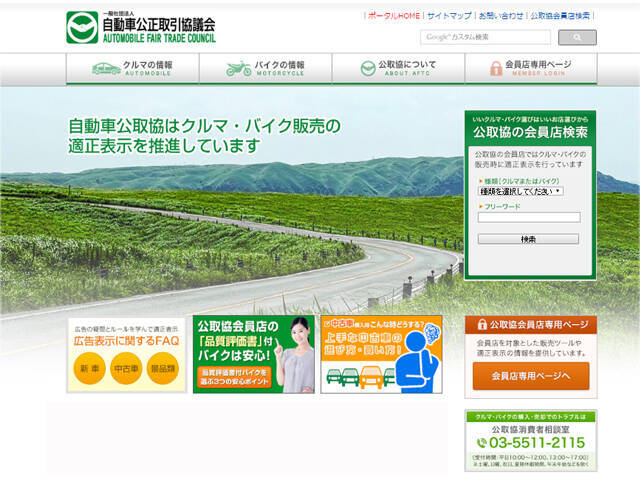The height and width of the screenshot is (480, 640).
Task: Click the orange padlock icon in navigation
Action: tap(496, 68)
